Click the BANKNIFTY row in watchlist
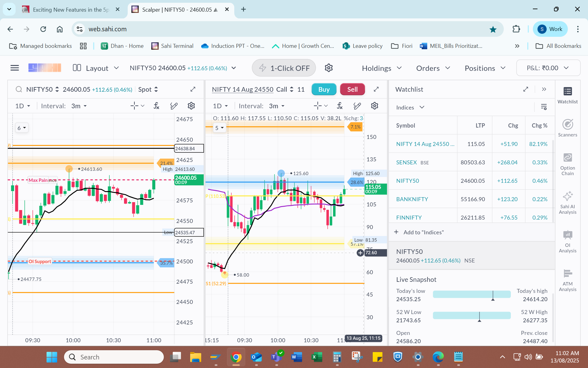588x368 pixels. pos(412,199)
